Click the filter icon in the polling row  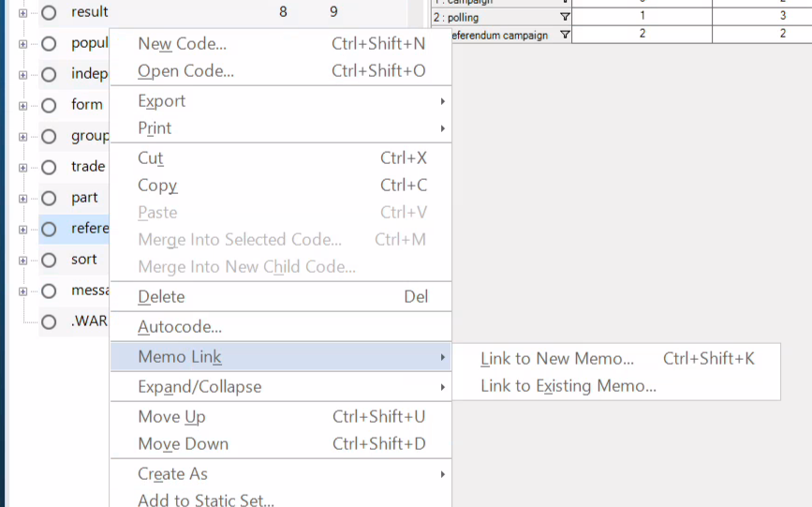pyautogui.click(x=564, y=17)
